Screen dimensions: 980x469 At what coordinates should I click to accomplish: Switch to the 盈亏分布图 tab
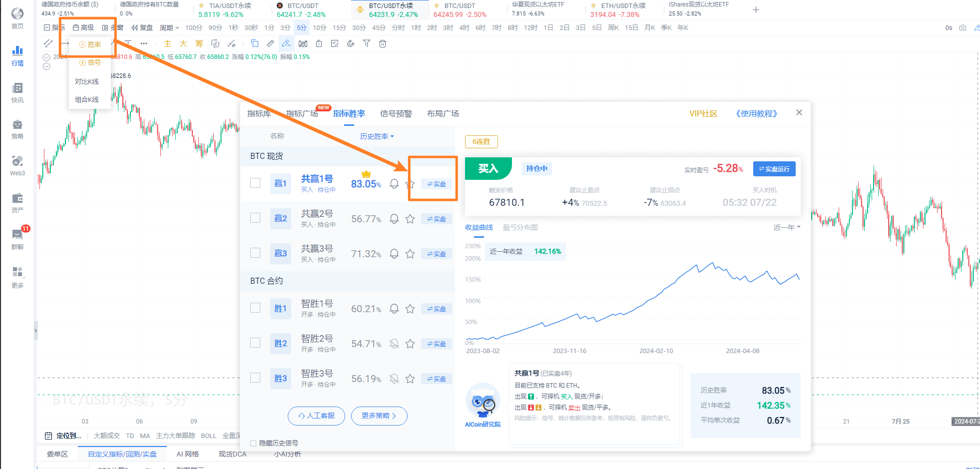coord(520,227)
